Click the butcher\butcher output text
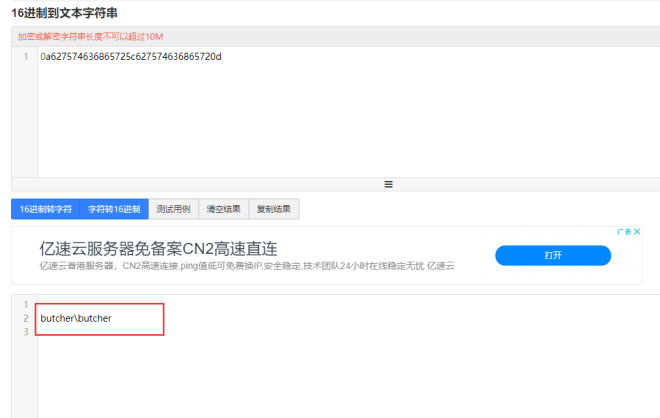 (x=76, y=318)
